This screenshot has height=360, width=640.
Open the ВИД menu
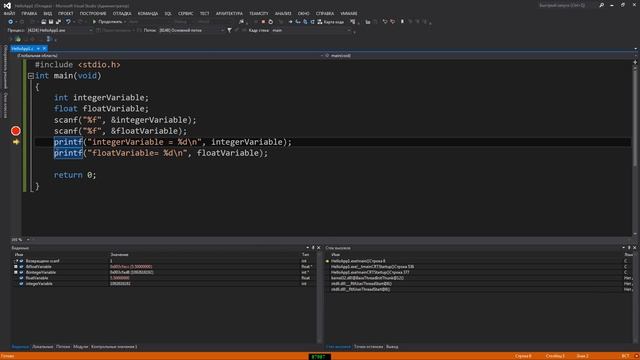pos(48,13)
